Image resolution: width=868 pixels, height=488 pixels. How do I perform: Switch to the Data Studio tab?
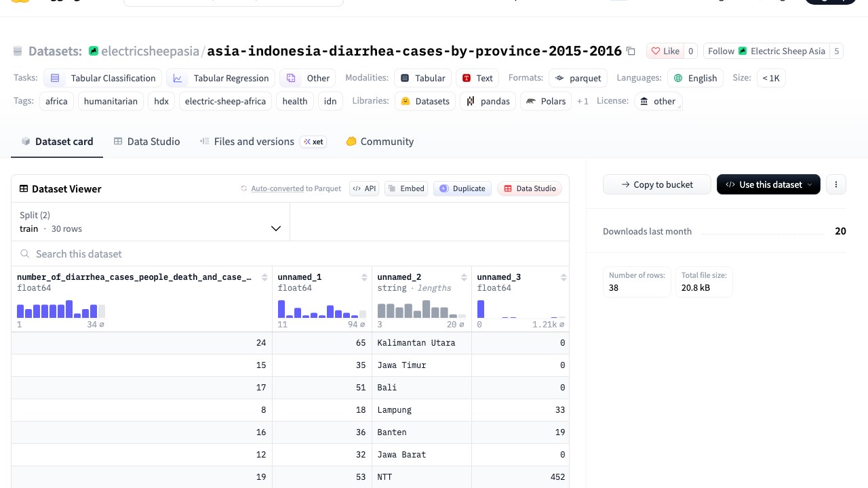pos(146,141)
